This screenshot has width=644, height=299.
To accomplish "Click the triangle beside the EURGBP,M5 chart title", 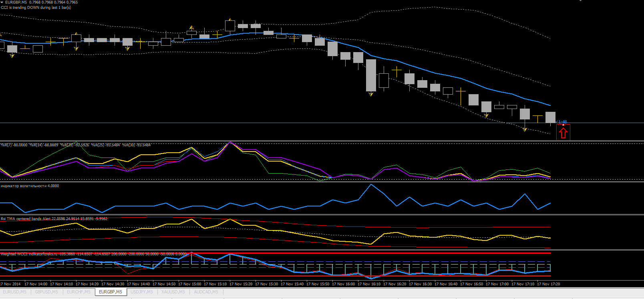I will [2, 2].
